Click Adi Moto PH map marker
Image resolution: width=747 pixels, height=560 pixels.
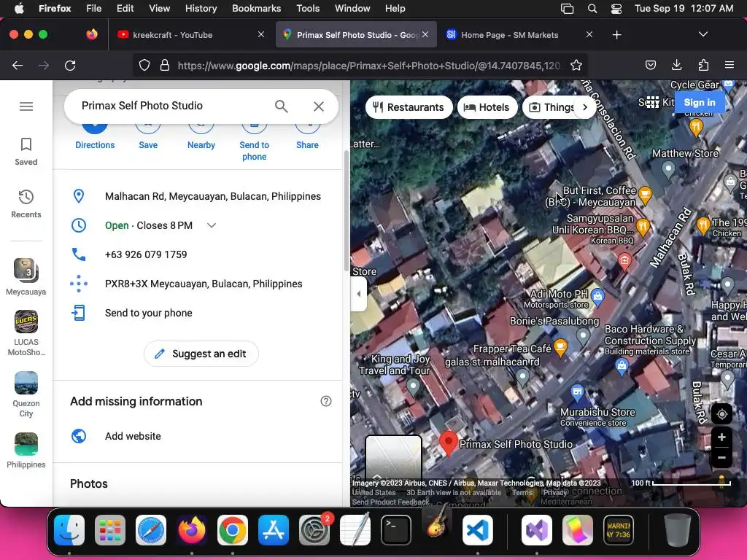597,297
